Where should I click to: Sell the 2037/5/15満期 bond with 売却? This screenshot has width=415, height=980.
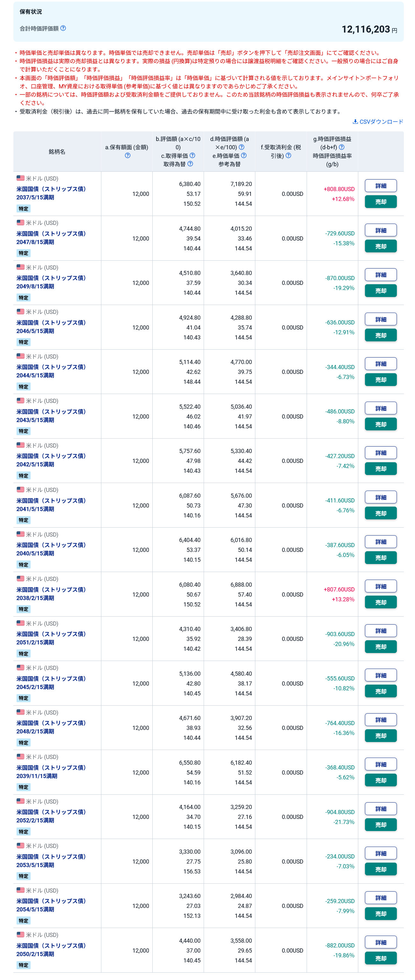[x=381, y=202]
